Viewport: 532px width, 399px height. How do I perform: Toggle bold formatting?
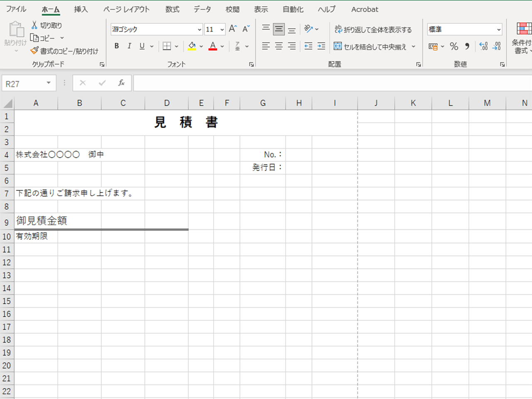117,46
